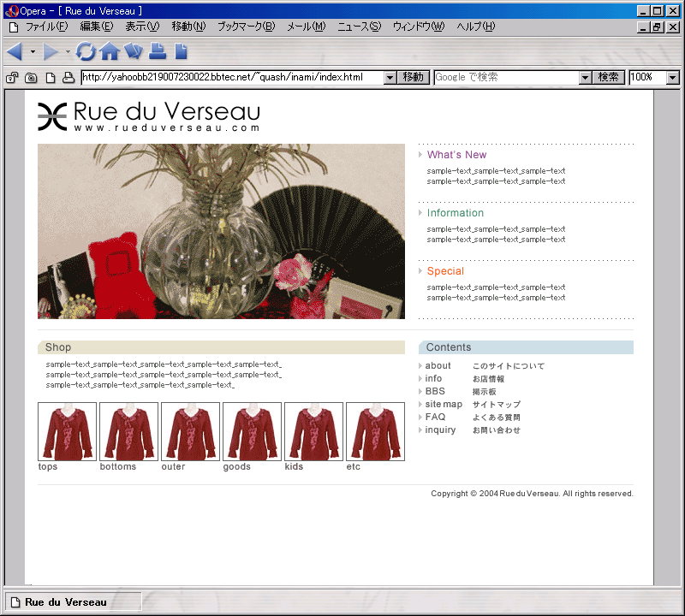Click the blank page icon by address bar
This screenshot has height=616, width=685.
point(51,78)
